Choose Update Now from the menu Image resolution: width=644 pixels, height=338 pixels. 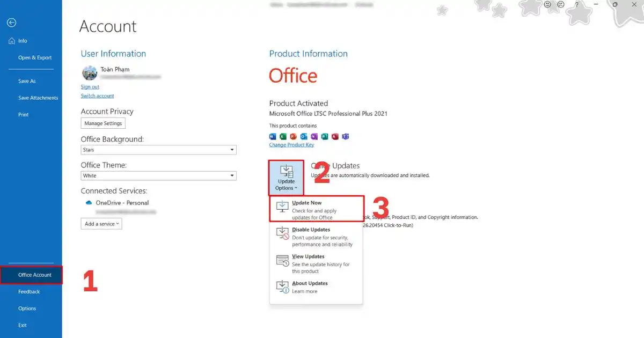pos(317,210)
